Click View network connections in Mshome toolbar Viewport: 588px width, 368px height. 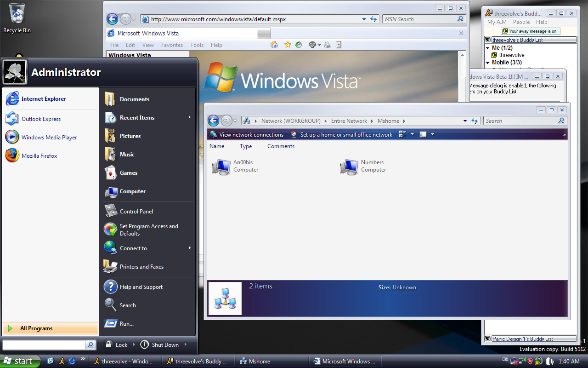point(247,134)
